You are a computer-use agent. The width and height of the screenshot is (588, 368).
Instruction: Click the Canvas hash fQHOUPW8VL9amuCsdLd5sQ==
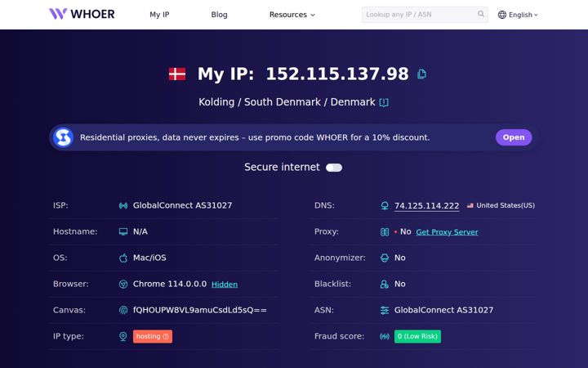[x=200, y=310]
